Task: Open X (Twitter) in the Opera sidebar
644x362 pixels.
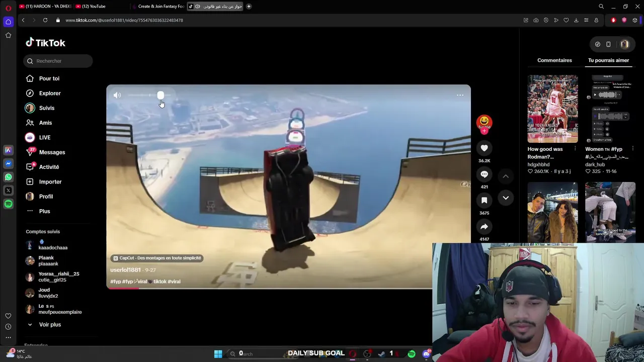Action: [x=8, y=191]
